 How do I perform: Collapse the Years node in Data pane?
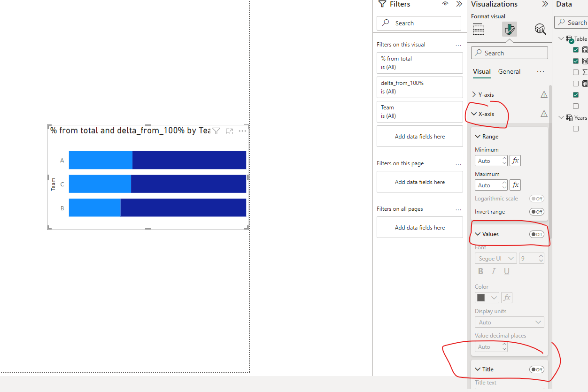click(561, 118)
